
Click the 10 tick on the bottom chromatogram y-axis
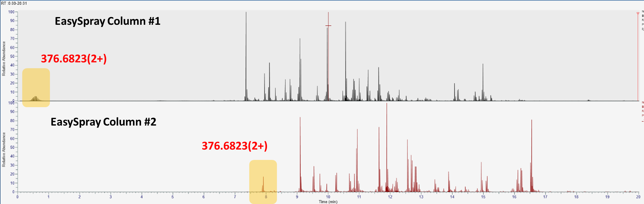tap(12, 183)
